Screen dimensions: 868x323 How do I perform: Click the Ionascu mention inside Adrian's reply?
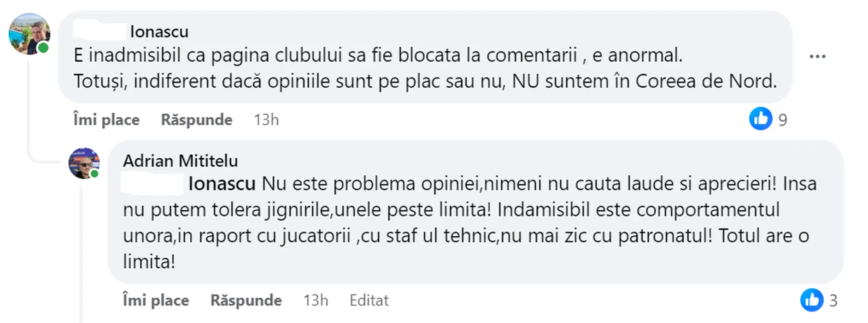click(221, 184)
